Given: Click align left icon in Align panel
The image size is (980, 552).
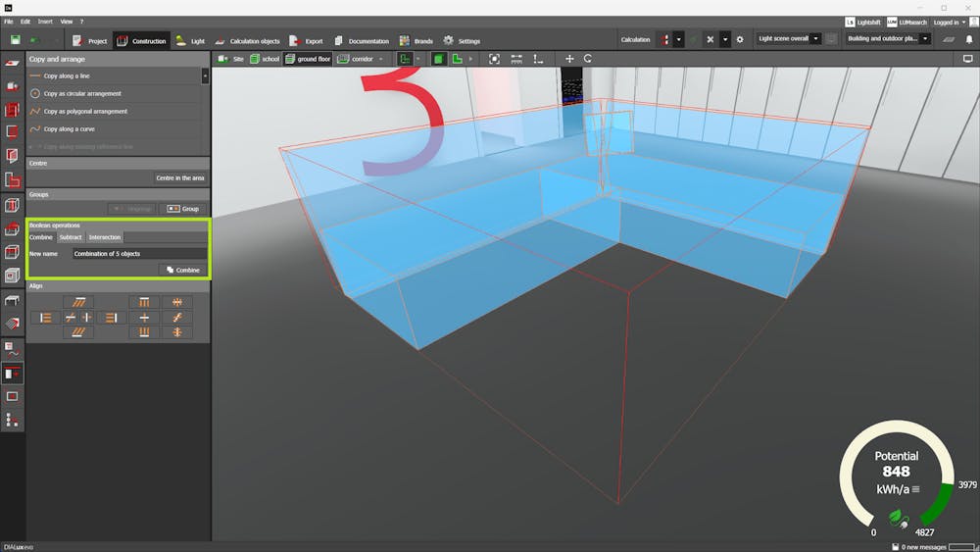Looking at the screenshot, I should click(44, 318).
